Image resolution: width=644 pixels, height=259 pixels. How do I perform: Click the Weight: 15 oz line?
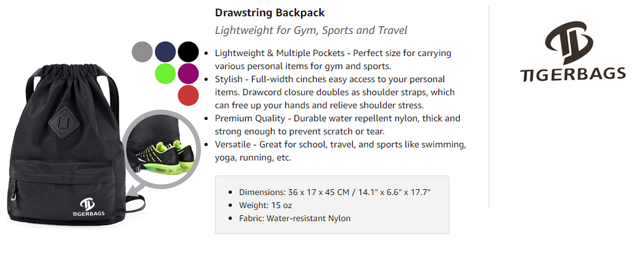[x=265, y=206]
